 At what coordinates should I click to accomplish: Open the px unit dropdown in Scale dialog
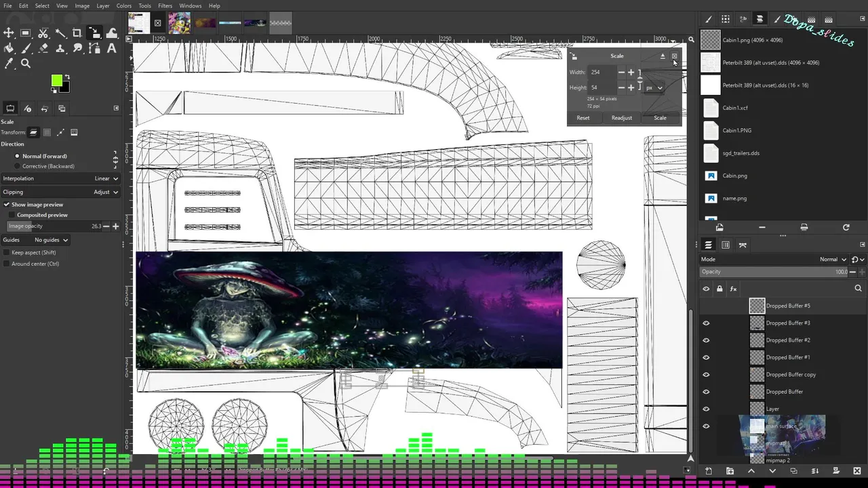654,87
